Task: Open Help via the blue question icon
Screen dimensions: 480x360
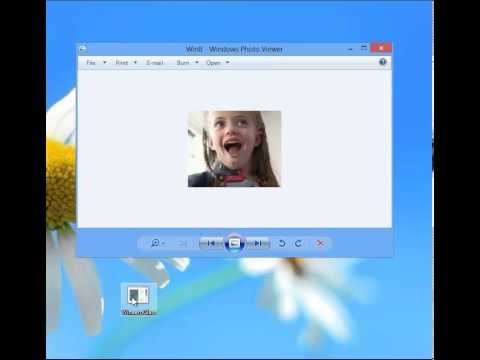Action: (x=383, y=62)
